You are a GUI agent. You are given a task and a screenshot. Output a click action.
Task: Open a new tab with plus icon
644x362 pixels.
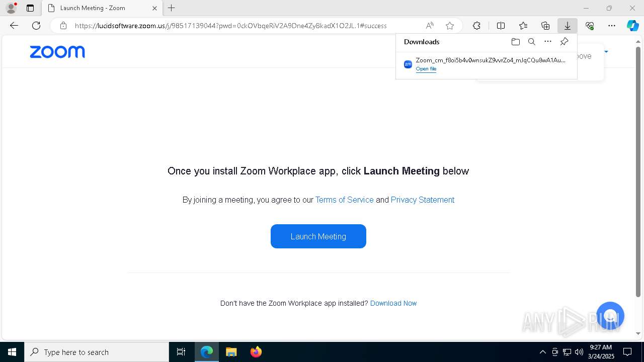click(x=172, y=8)
